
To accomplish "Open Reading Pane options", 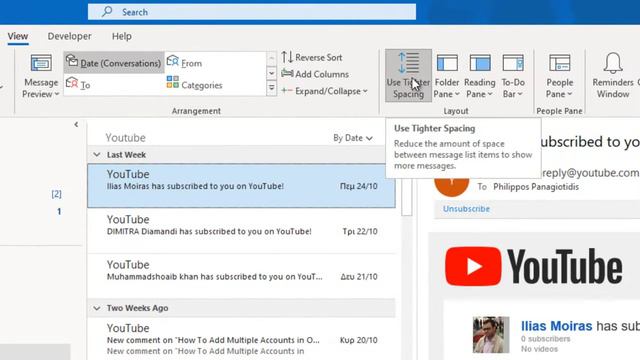I will (x=480, y=76).
